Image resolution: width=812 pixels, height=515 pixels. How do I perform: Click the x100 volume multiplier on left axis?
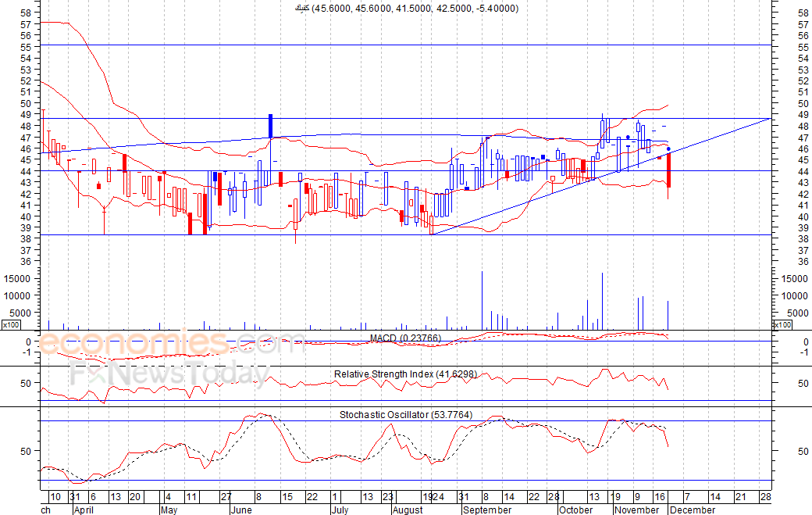[x=11, y=325]
